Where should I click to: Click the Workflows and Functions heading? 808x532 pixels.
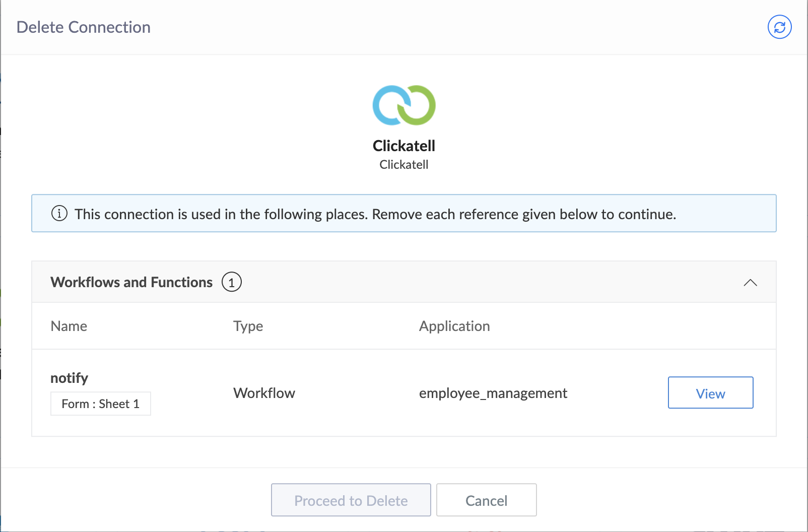tap(131, 282)
